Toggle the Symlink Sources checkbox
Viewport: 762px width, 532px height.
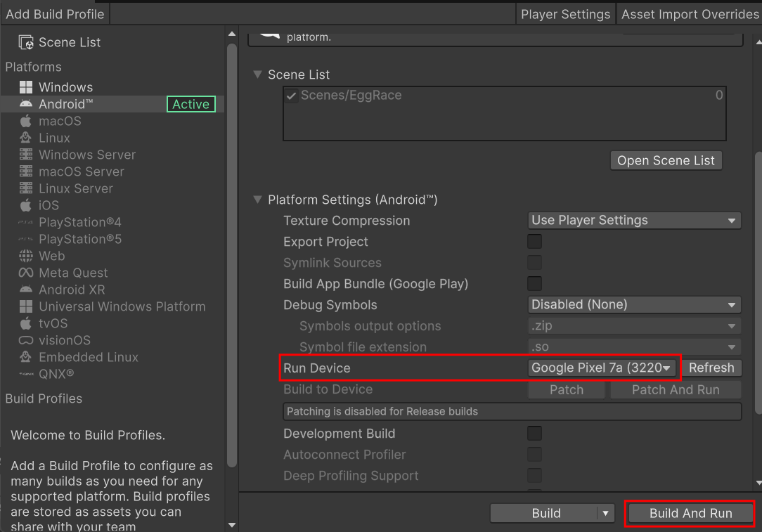pos(534,263)
